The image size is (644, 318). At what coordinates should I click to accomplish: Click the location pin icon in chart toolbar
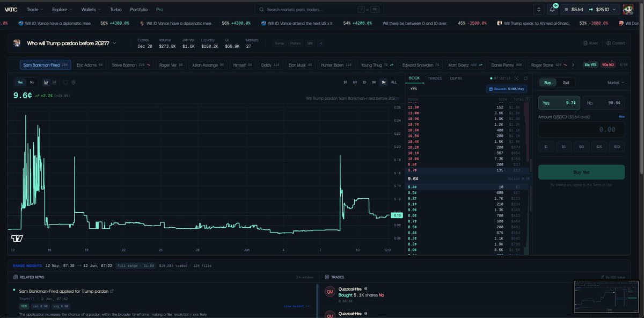point(74,82)
